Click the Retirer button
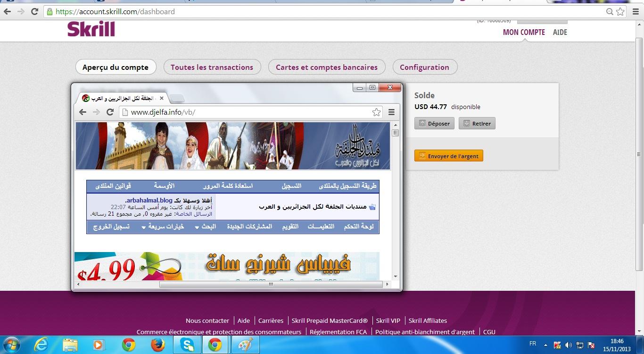This screenshot has width=644, height=354. (477, 123)
